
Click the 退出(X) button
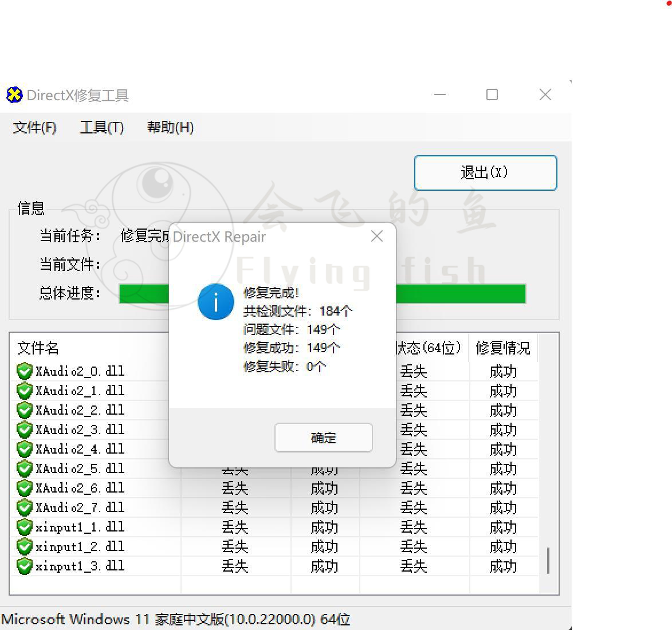tap(486, 173)
